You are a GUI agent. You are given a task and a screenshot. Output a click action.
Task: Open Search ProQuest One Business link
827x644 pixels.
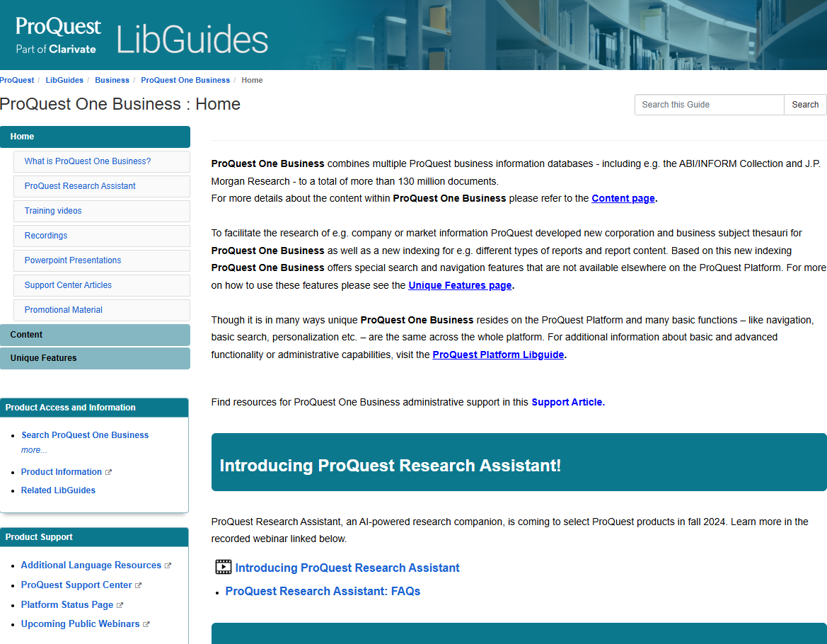click(x=85, y=435)
